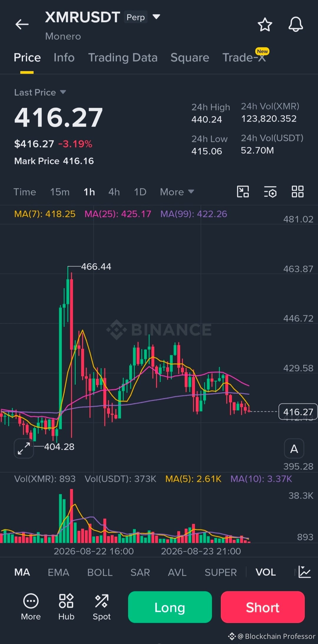318x644 pixels.
Task: Tap the green Long button
Action: (170, 607)
